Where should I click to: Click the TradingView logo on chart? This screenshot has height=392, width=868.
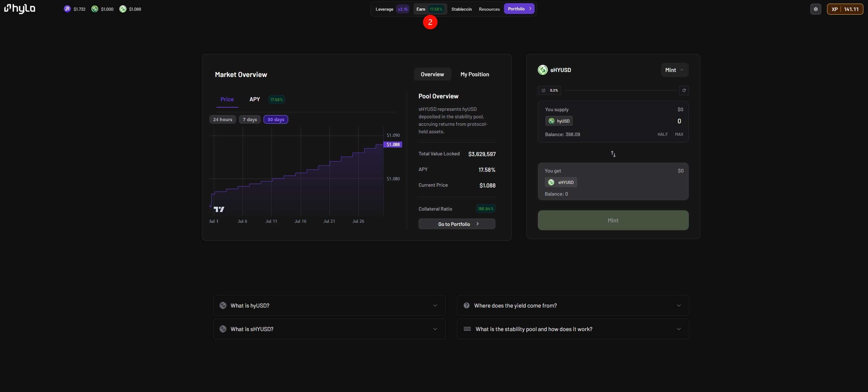click(219, 209)
